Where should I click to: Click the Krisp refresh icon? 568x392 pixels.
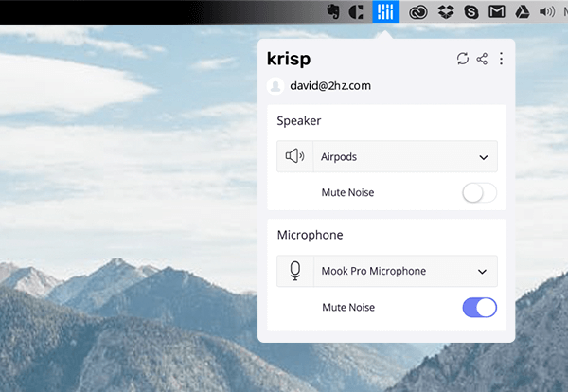(x=463, y=59)
